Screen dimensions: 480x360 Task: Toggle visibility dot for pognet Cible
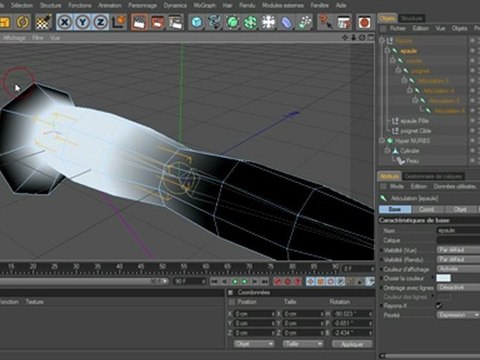pyautogui.click(x=472, y=131)
